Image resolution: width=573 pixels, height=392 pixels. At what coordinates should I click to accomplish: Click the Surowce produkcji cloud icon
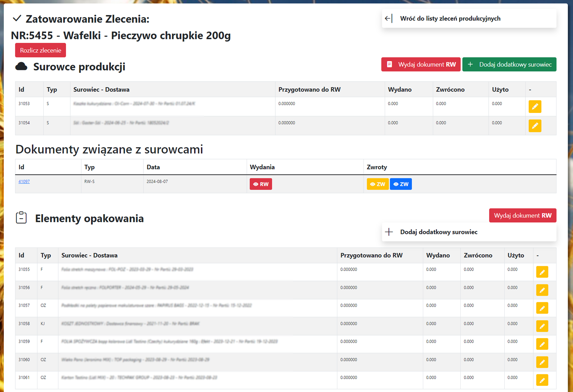(x=21, y=66)
